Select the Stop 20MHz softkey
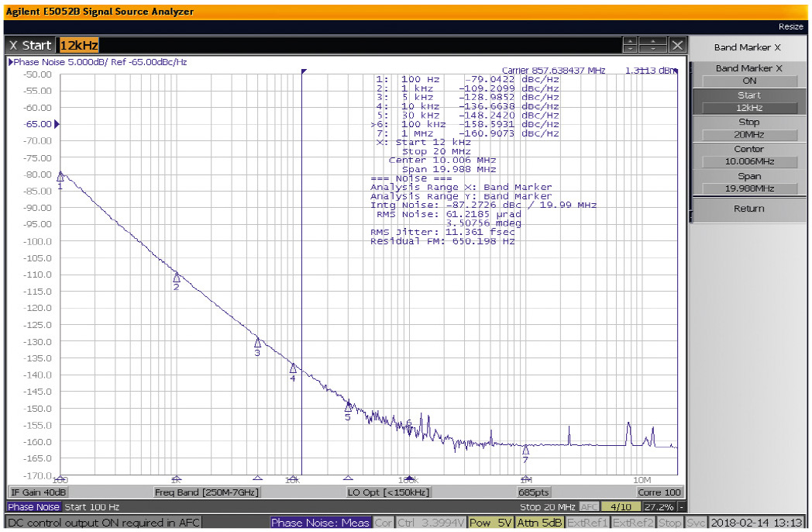 (x=748, y=129)
